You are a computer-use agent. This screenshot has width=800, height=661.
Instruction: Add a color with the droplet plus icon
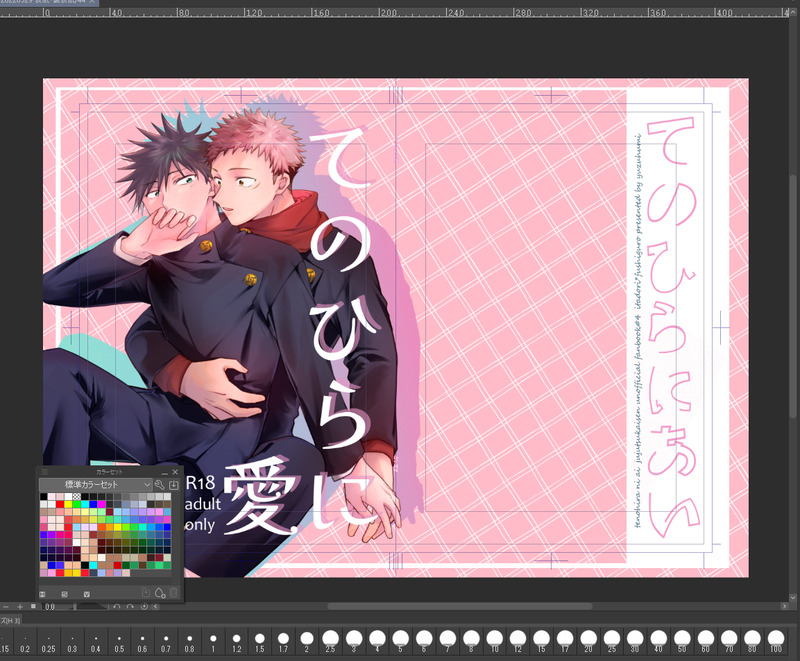click(x=160, y=593)
